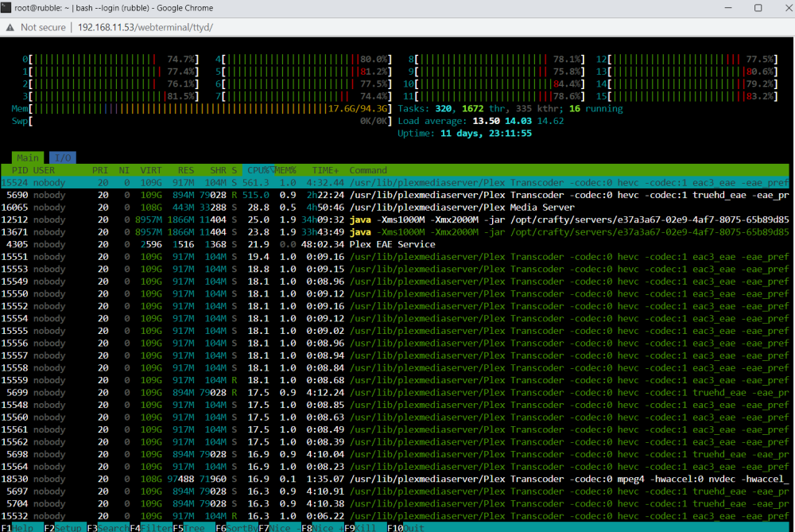Select process row with PID 15559
This screenshot has height=532, width=795.
pyautogui.click(x=395, y=380)
